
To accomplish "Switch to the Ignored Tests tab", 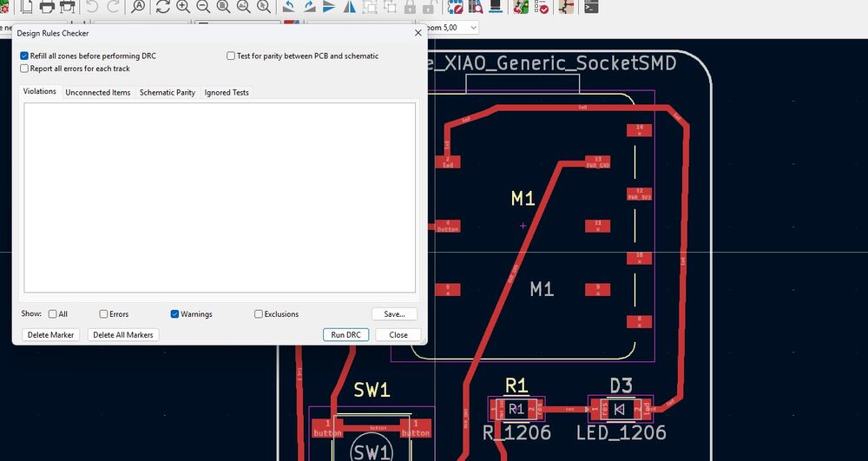I will (x=227, y=92).
